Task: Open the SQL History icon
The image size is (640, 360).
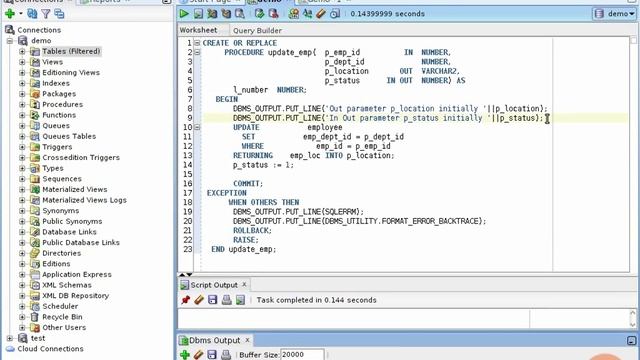Action: (x=335, y=14)
